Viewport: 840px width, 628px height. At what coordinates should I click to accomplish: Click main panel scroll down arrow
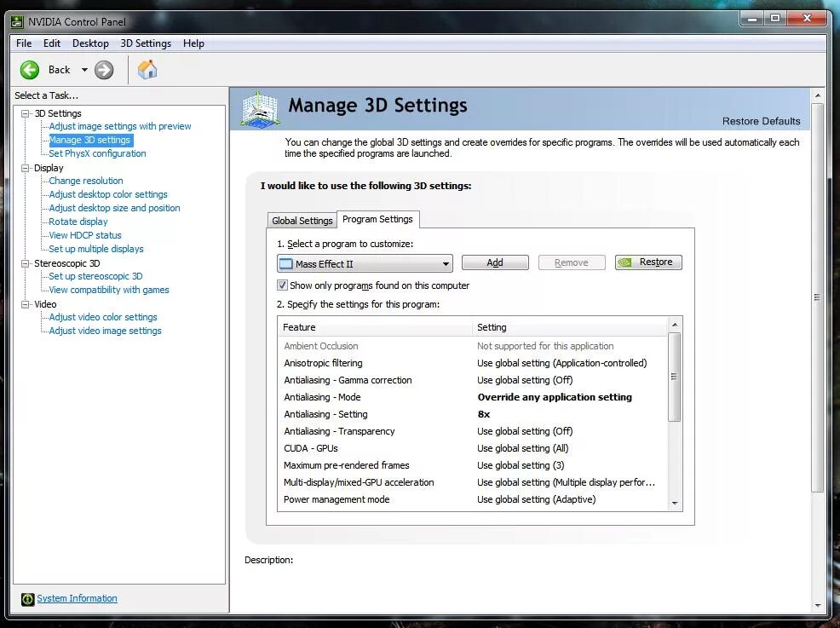[818, 606]
